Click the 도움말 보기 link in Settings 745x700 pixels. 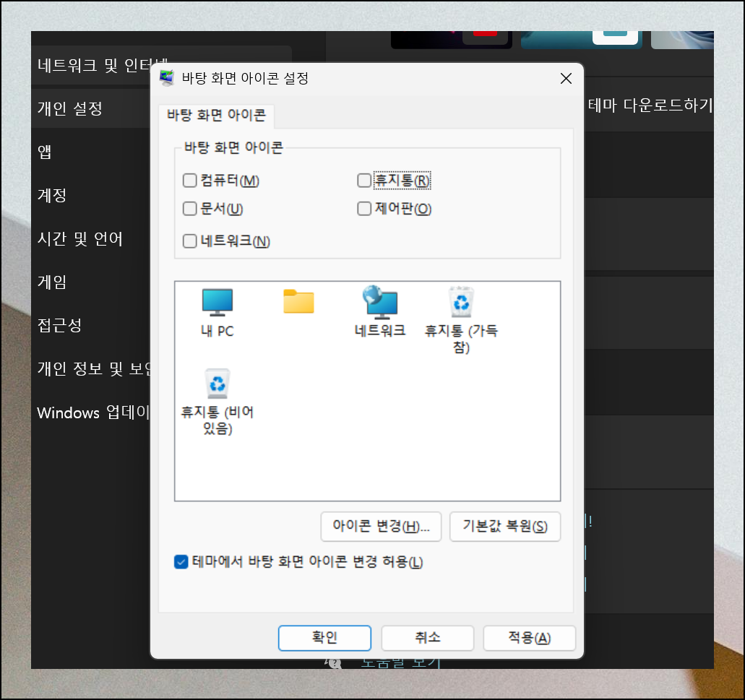click(x=401, y=663)
